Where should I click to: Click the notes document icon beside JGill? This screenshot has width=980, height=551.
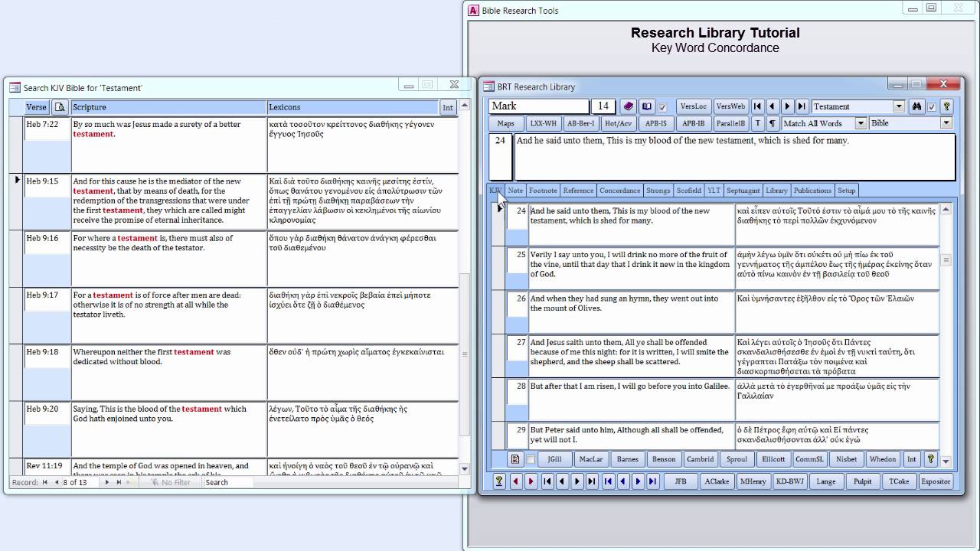tap(516, 459)
